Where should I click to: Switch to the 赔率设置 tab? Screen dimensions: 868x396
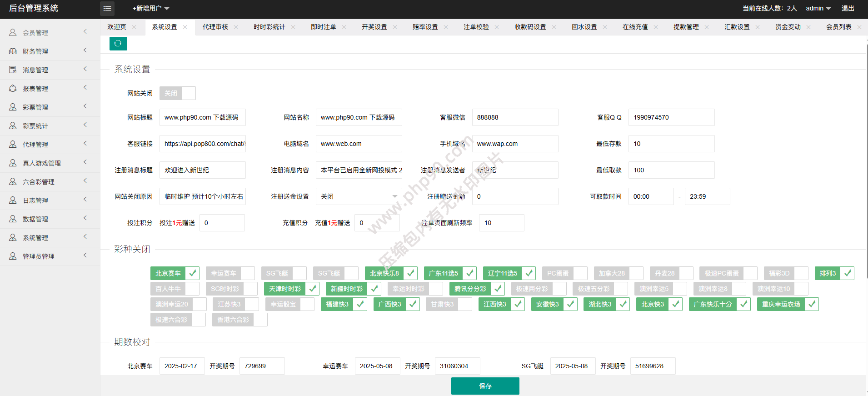pyautogui.click(x=425, y=27)
